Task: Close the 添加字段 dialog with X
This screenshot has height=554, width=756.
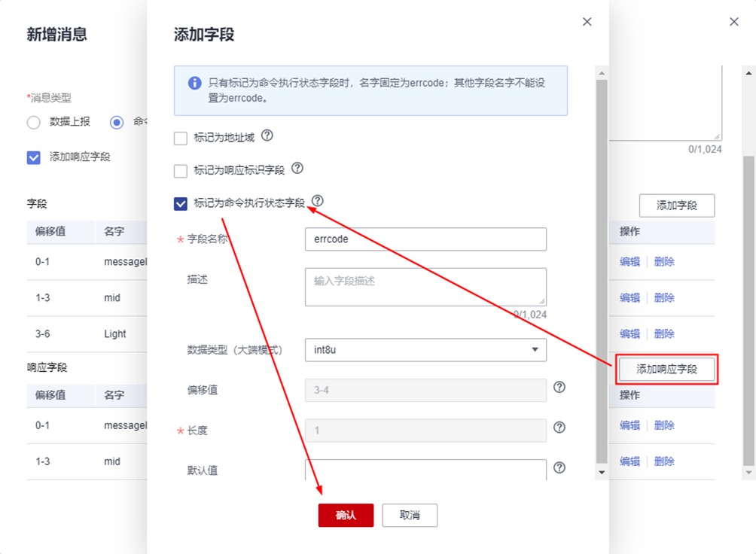Action: [x=587, y=23]
